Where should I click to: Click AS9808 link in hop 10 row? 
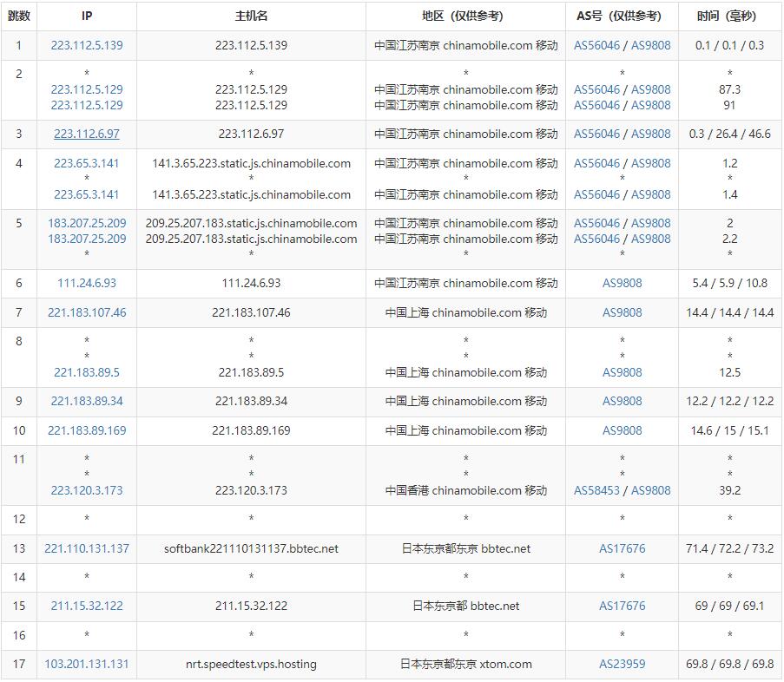(x=622, y=430)
